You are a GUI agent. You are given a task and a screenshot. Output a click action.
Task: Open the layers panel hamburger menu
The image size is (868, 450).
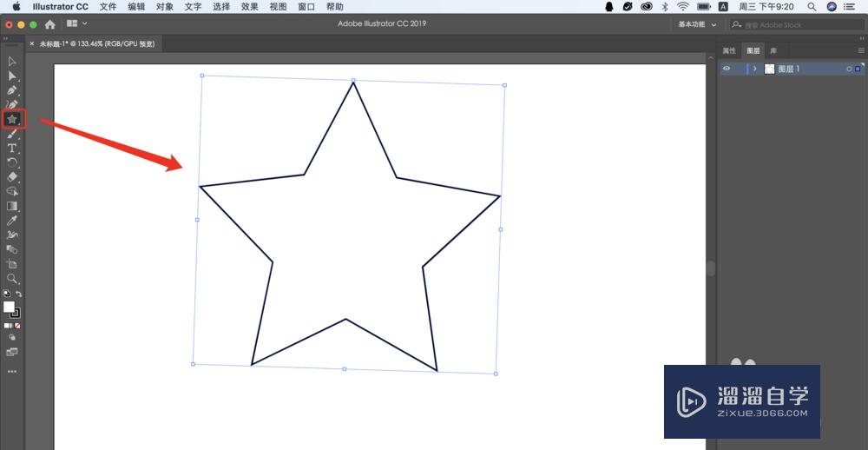coord(860,50)
